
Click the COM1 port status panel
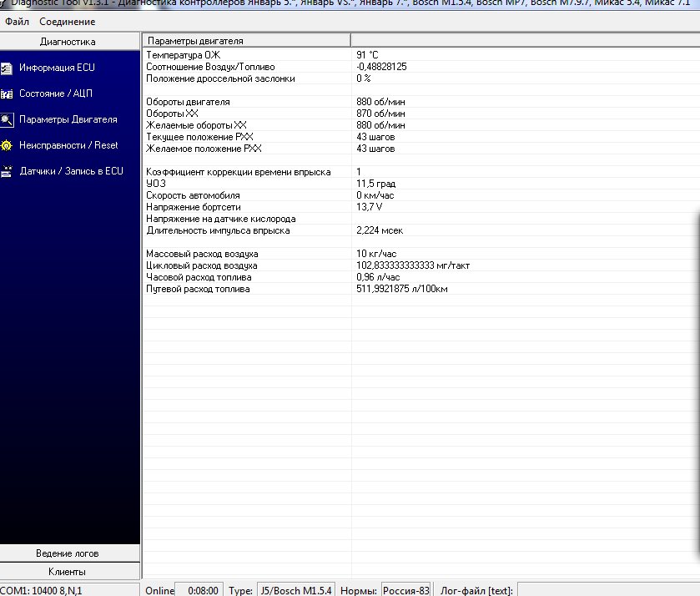(42, 590)
